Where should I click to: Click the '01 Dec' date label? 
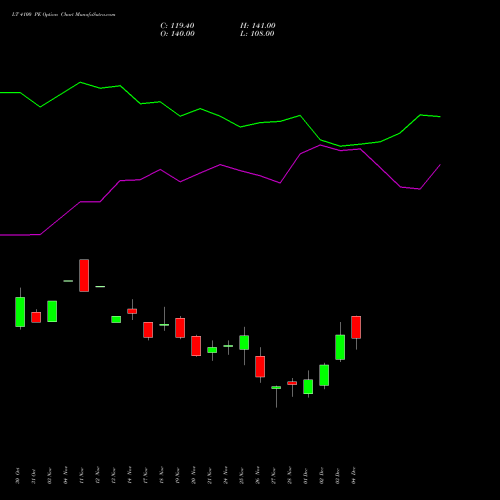pos(306,476)
